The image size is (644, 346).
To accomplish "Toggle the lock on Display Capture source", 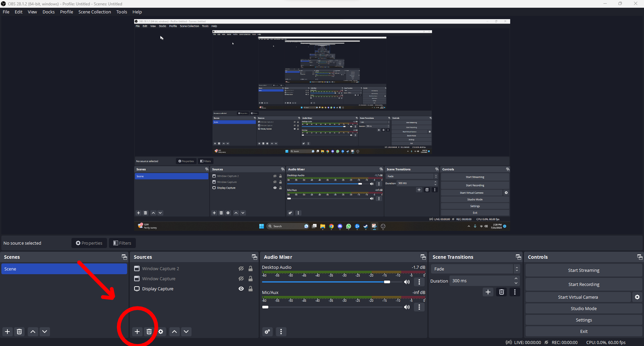I will pos(251,289).
